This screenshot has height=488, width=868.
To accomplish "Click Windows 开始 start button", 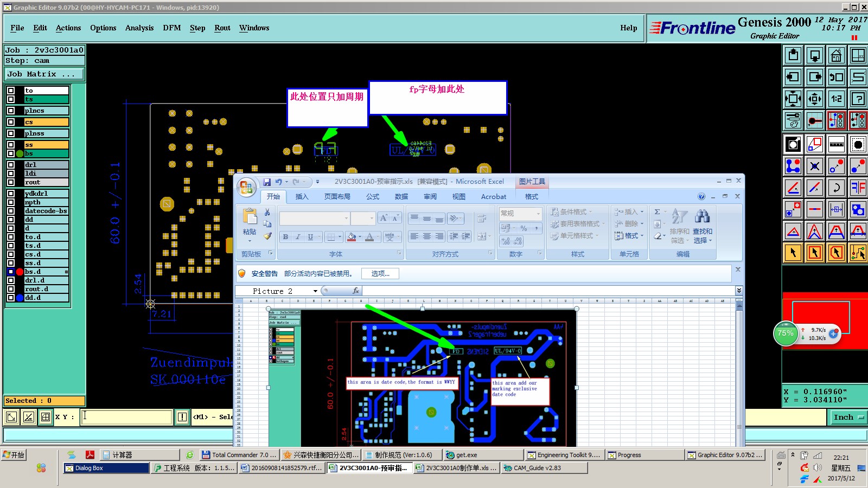I will [x=14, y=455].
